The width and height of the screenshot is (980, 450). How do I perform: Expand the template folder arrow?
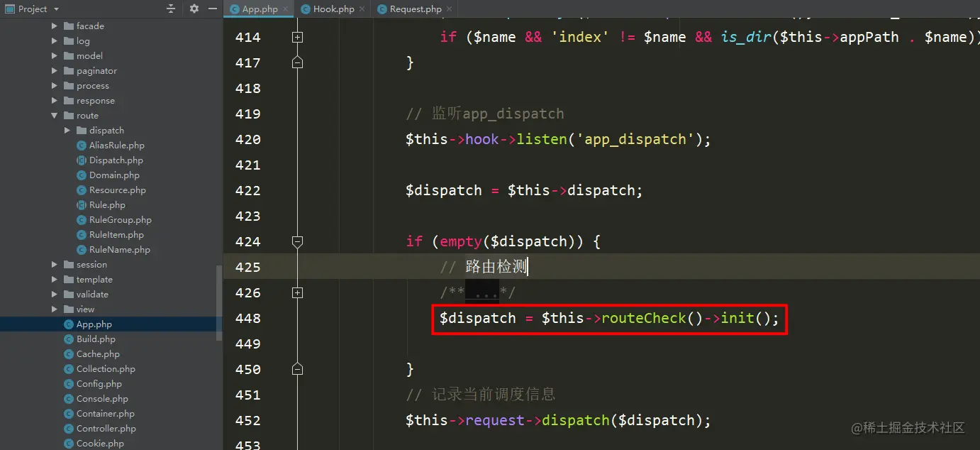55,280
